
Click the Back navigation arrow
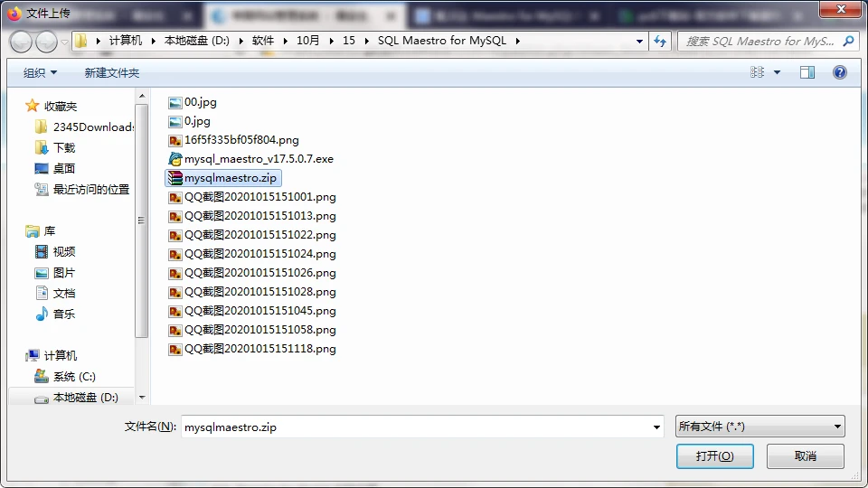click(x=21, y=42)
